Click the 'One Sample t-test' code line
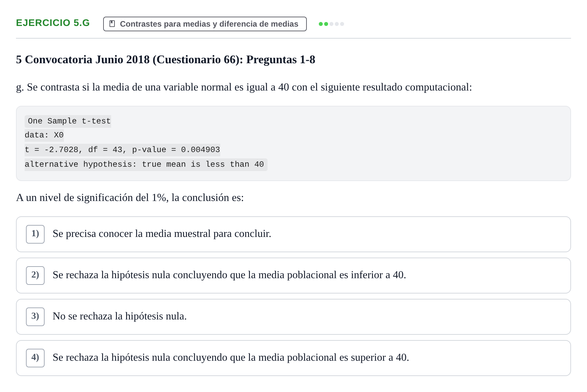 [x=68, y=121]
